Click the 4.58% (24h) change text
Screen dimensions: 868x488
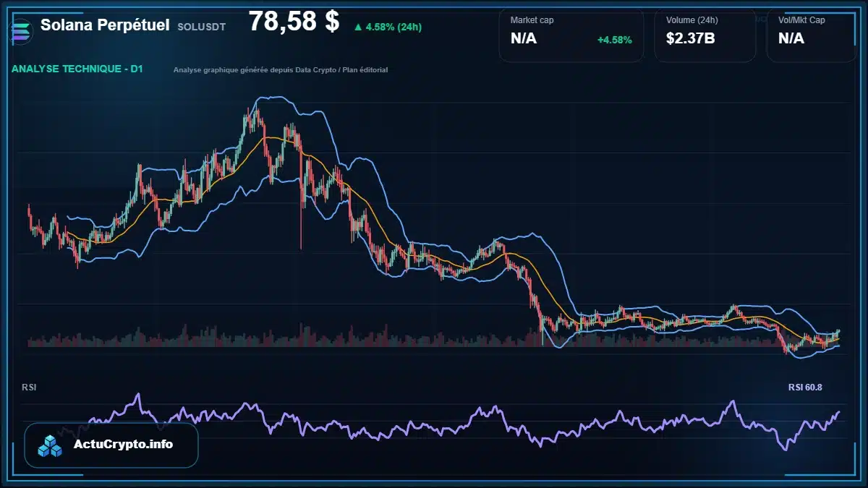pos(393,27)
